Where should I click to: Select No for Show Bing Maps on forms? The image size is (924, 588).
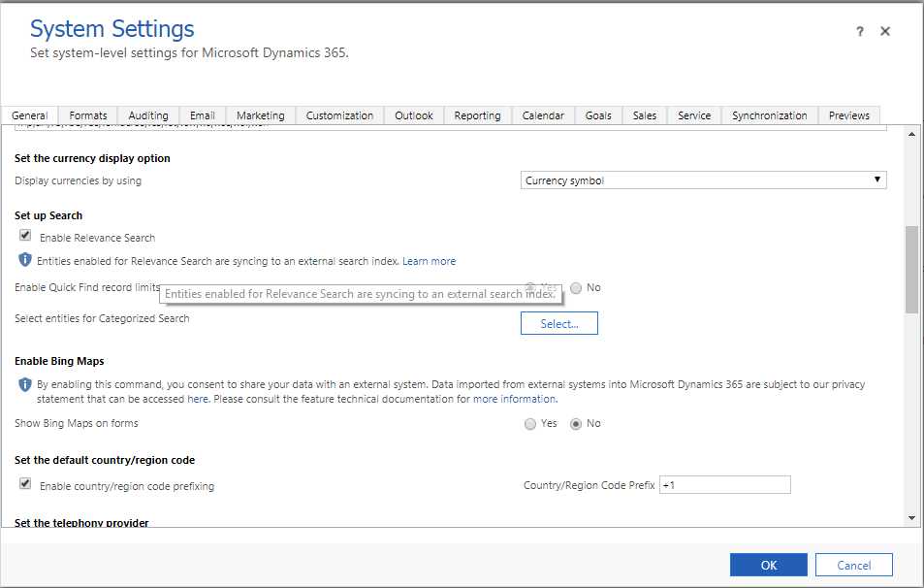(x=576, y=424)
